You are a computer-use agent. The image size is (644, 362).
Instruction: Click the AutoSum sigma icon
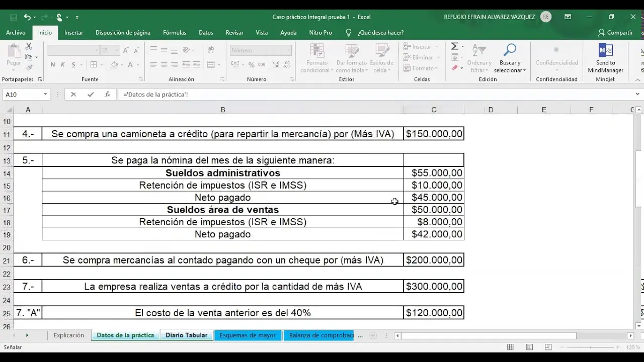(x=454, y=46)
